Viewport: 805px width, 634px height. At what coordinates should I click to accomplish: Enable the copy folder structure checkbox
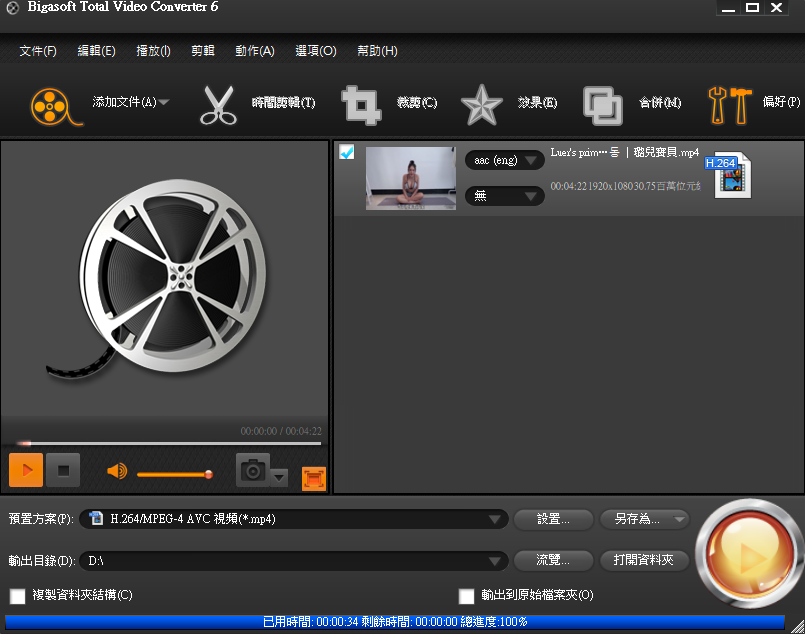[x=18, y=596]
